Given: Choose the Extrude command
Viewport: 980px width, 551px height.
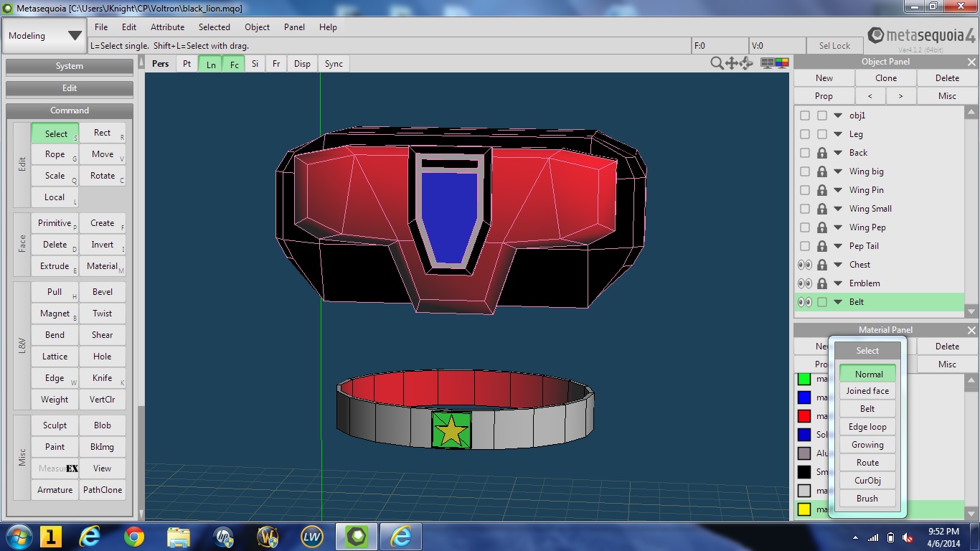Looking at the screenshot, I should click(x=55, y=266).
